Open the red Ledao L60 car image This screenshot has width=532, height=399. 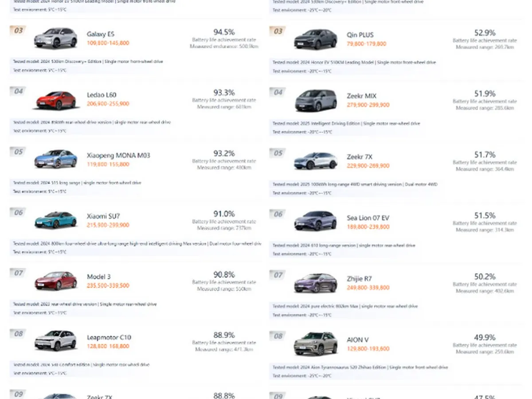[55, 100]
